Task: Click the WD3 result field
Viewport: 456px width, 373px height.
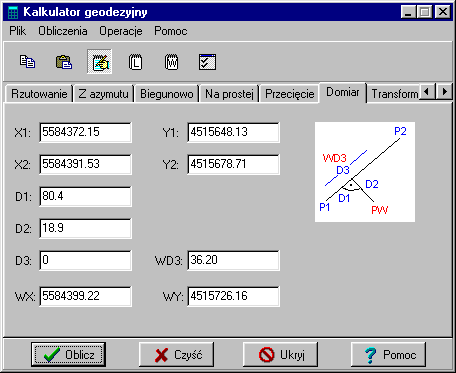Action: 233,260
